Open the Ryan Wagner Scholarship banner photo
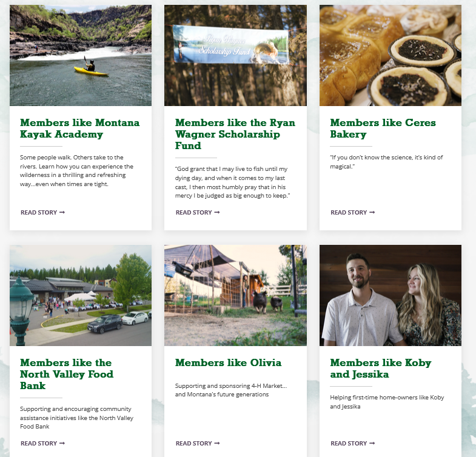This screenshot has width=476, height=457. (x=235, y=55)
